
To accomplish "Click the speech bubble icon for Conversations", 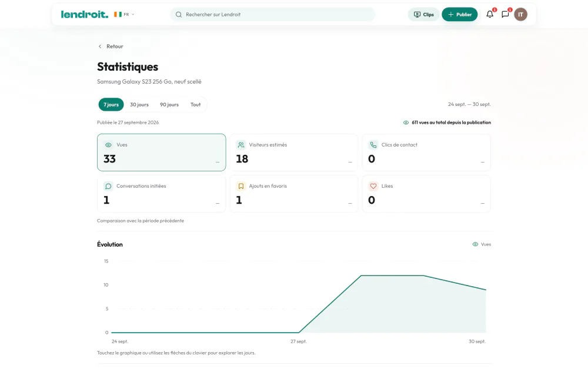I will pos(108,186).
